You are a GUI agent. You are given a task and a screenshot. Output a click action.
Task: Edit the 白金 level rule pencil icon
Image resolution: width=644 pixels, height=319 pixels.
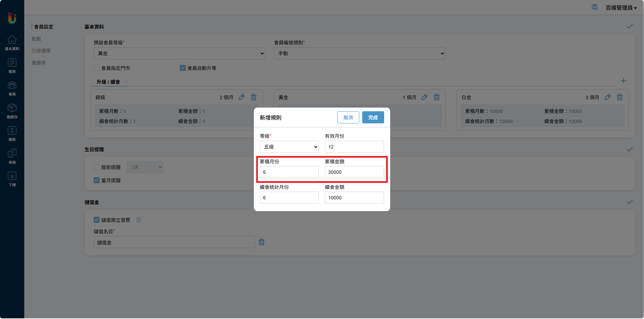607,97
